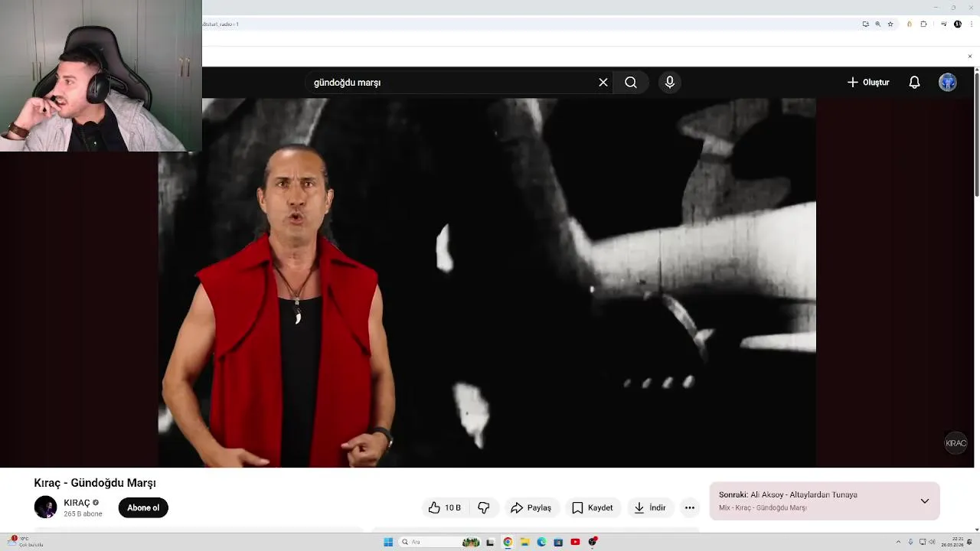The width and height of the screenshot is (980, 551).
Task: Open more actions three-dot menu
Action: pos(690,507)
